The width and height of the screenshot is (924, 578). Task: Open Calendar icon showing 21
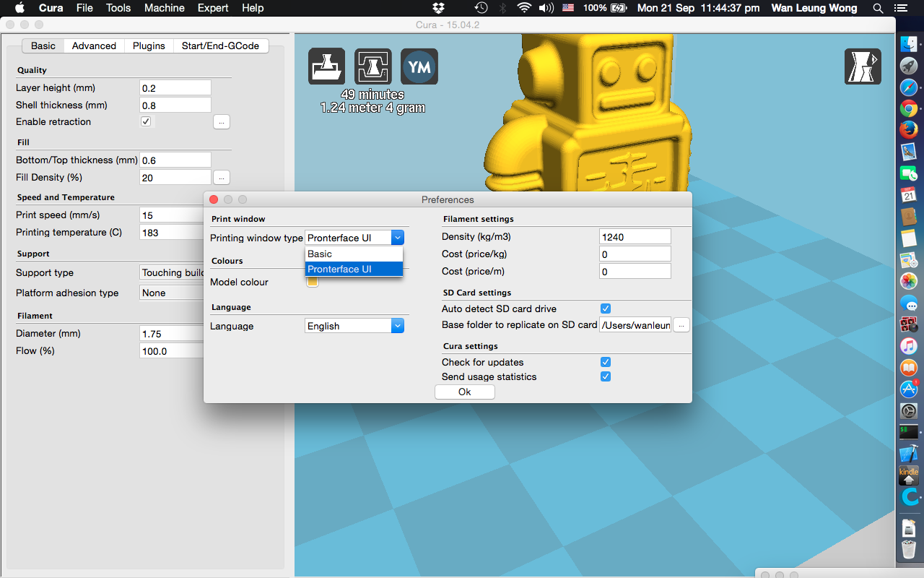909,195
